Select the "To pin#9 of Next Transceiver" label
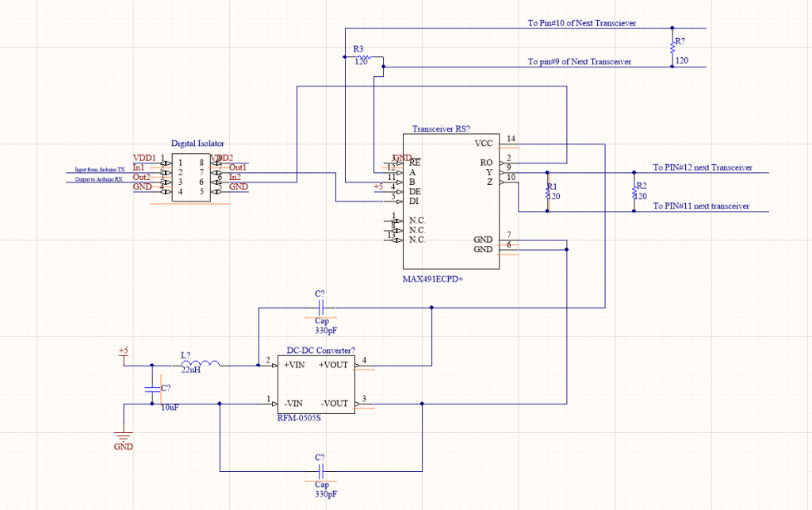This screenshot has width=812, height=510. [579, 62]
